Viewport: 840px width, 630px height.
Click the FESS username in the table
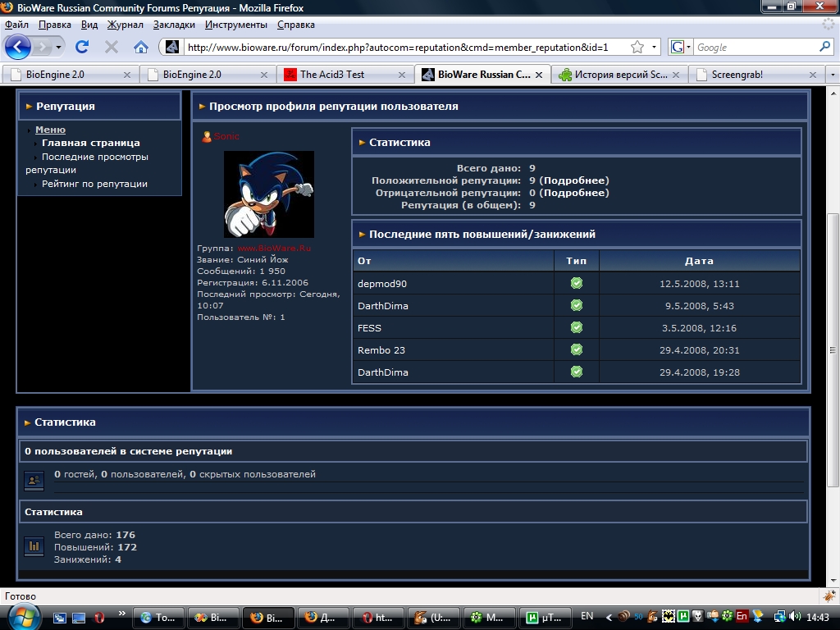click(369, 328)
